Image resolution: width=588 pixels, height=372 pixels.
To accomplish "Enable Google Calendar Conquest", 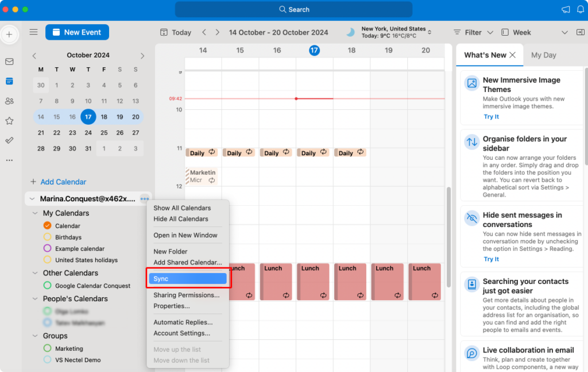I will click(47, 285).
